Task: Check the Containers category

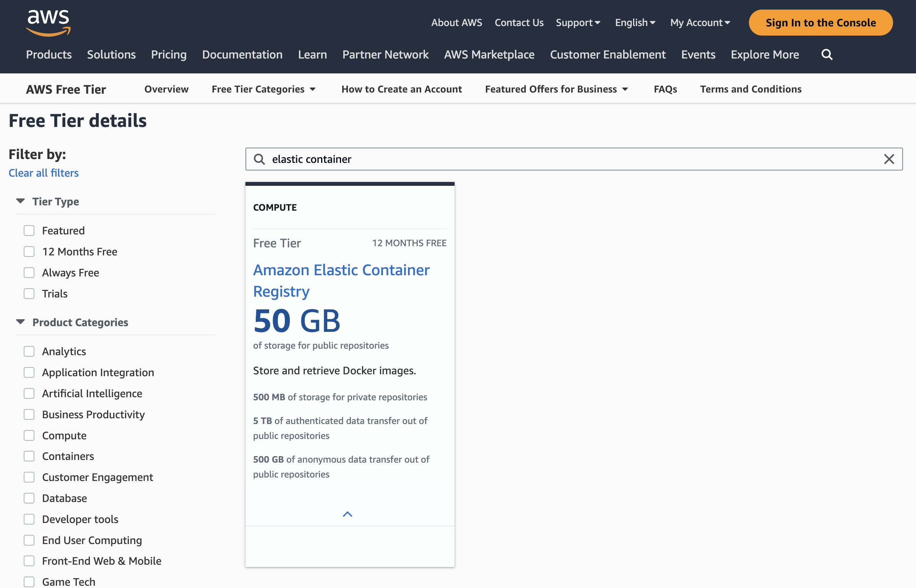Action: pos(29,456)
